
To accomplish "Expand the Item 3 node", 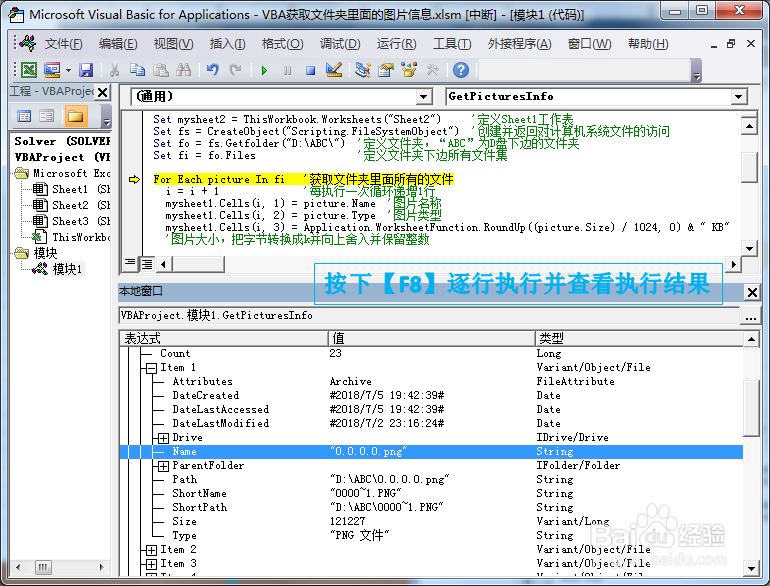I will pyautogui.click(x=151, y=564).
